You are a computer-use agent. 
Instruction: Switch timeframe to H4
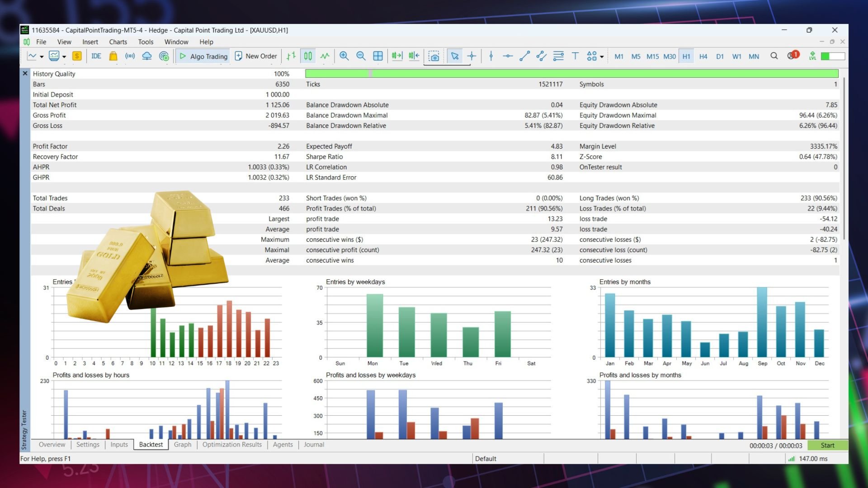[x=703, y=56]
